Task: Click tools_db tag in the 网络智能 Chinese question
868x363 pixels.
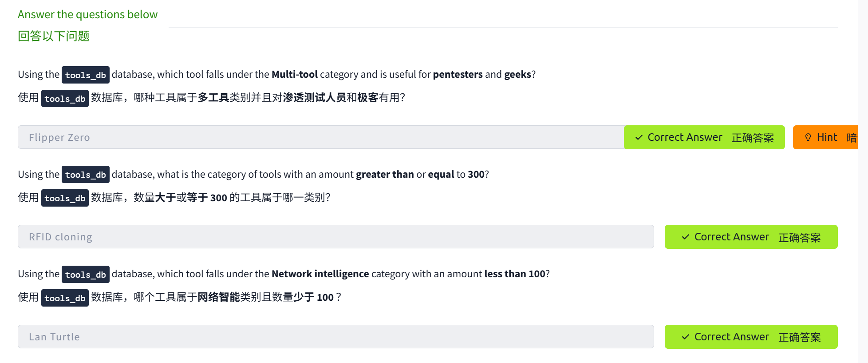Action: pyautogui.click(x=65, y=298)
